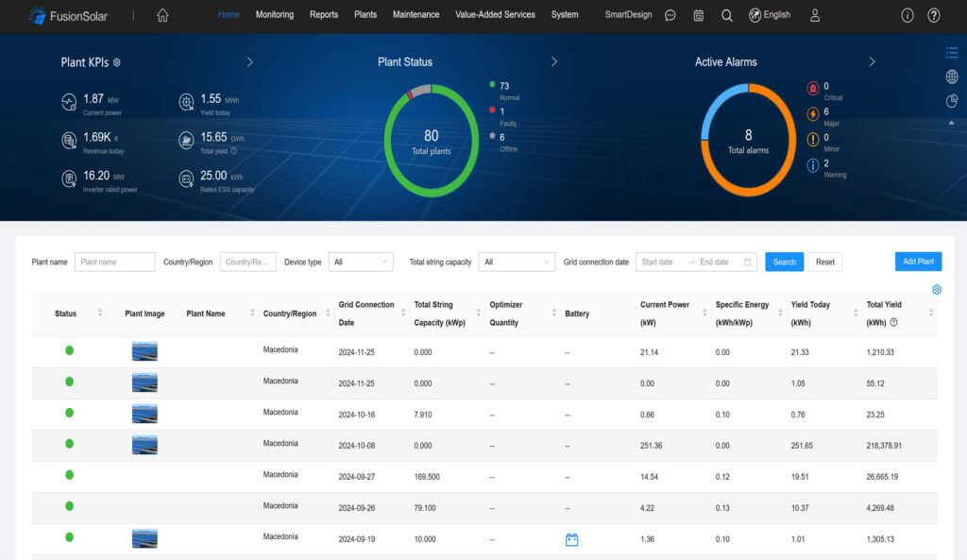Expand the Device type dropdown
Viewport: 967px width, 560px height.
pos(361,262)
